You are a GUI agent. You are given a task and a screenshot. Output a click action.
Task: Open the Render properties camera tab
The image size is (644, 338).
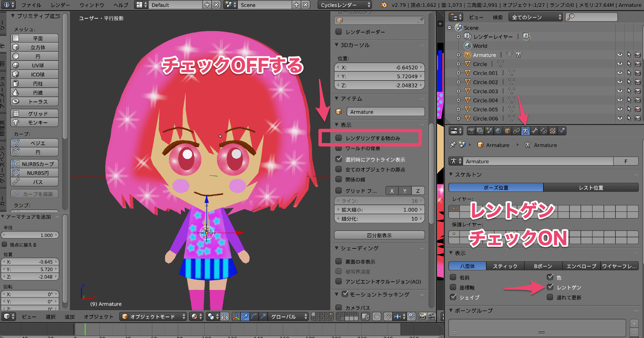click(x=471, y=131)
